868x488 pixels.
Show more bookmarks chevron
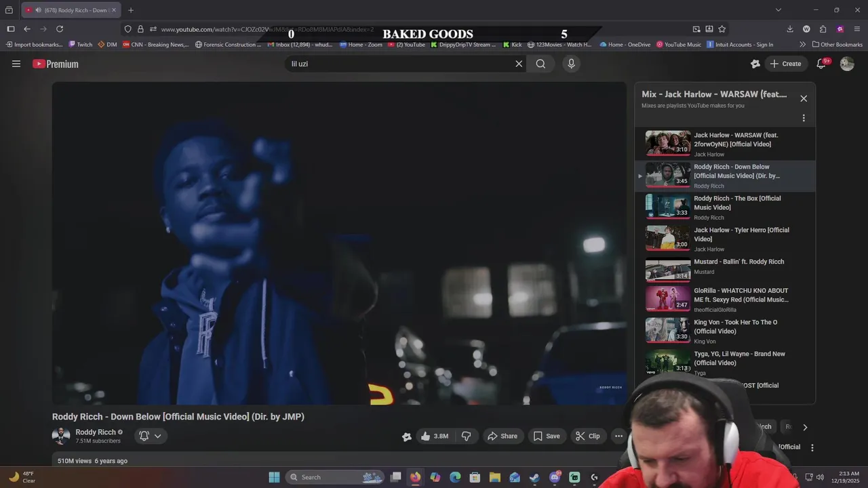click(803, 45)
